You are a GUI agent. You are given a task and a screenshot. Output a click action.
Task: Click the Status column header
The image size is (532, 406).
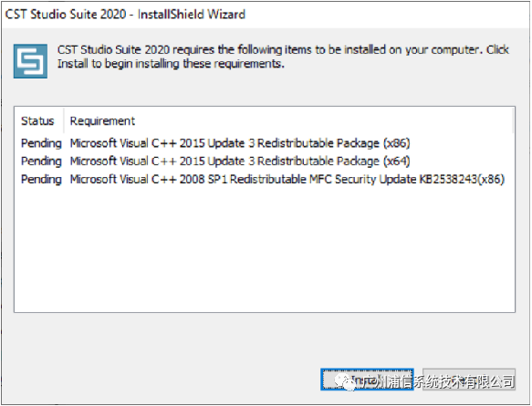pyautogui.click(x=38, y=121)
